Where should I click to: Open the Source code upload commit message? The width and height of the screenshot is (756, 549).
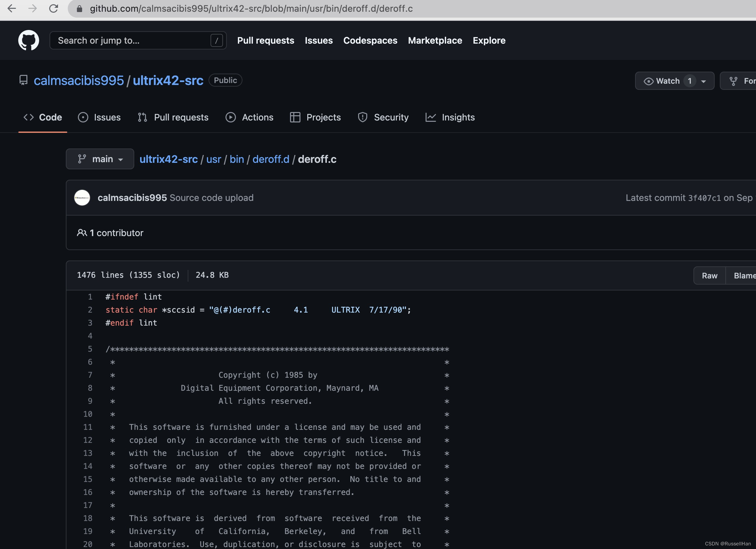coord(212,198)
